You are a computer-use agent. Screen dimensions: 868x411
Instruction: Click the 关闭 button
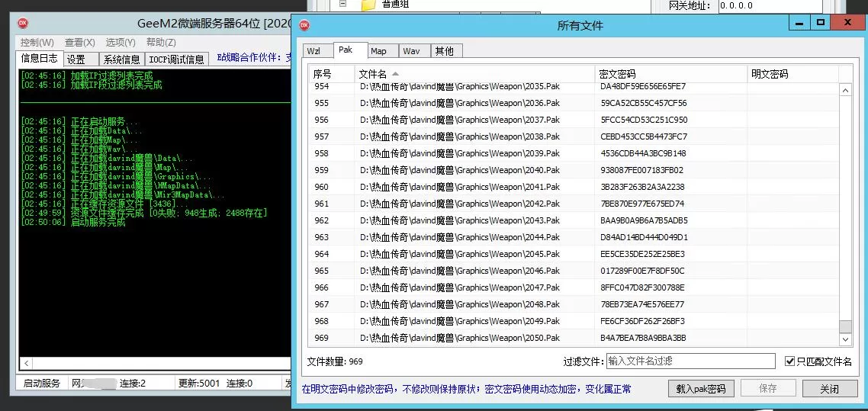[829, 389]
